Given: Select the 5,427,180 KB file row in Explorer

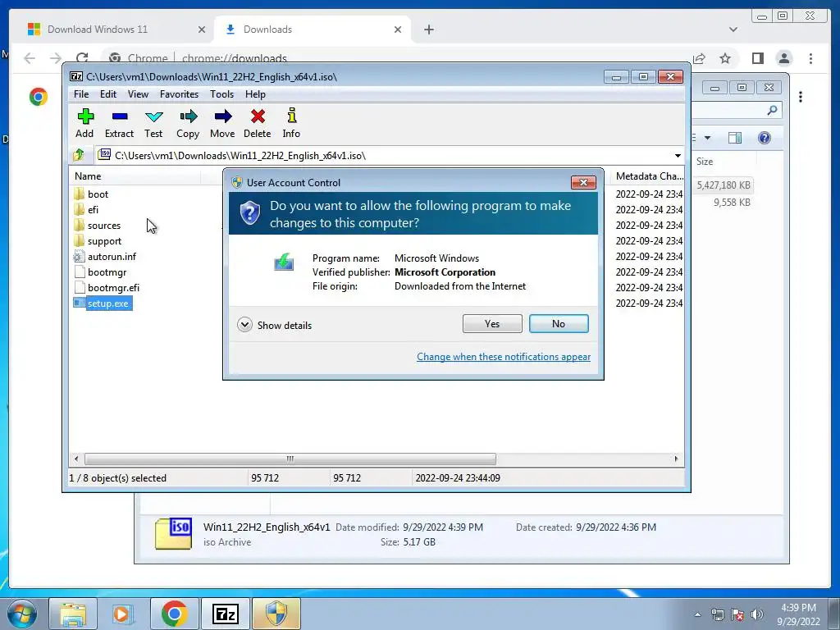Looking at the screenshot, I should click(x=724, y=185).
